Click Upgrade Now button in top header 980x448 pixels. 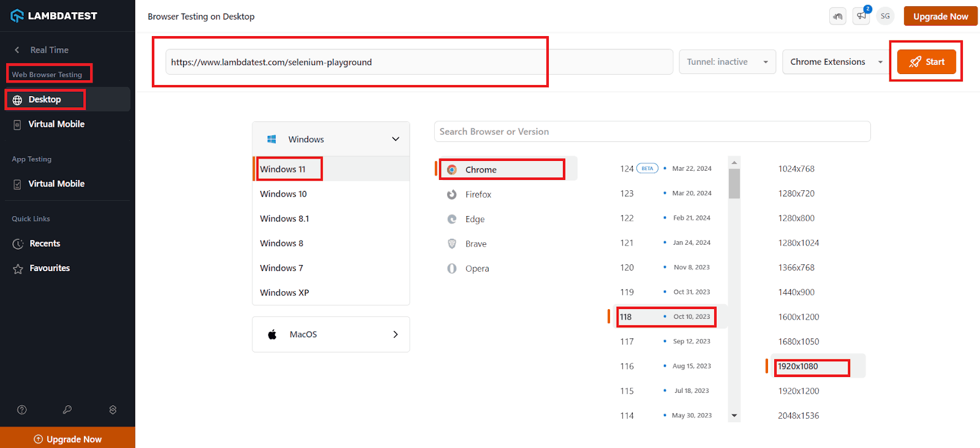pyautogui.click(x=940, y=17)
